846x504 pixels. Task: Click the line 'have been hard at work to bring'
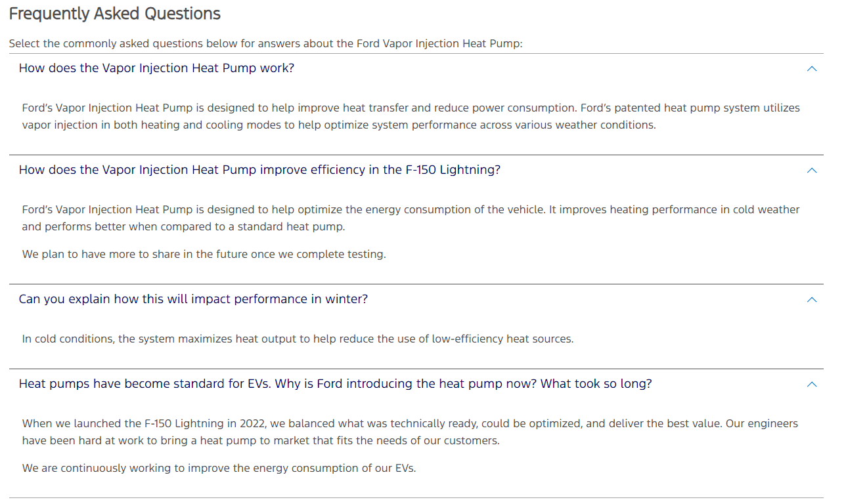(261, 441)
